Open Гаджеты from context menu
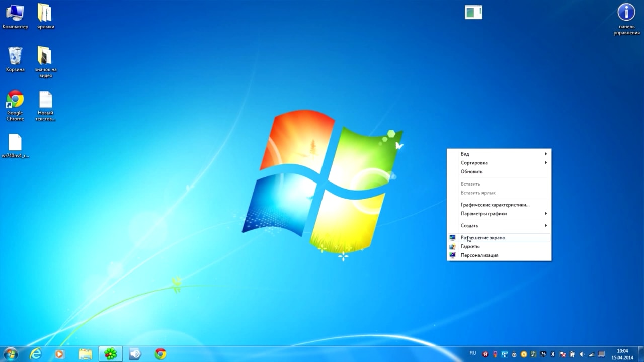Viewport: 644px width, 362px height. pyautogui.click(x=499, y=246)
